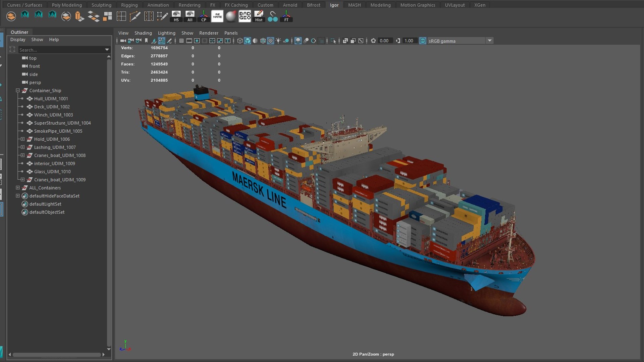
Task: Switch to the XGen shelf tab
Action: pyautogui.click(x=480, y=5)
